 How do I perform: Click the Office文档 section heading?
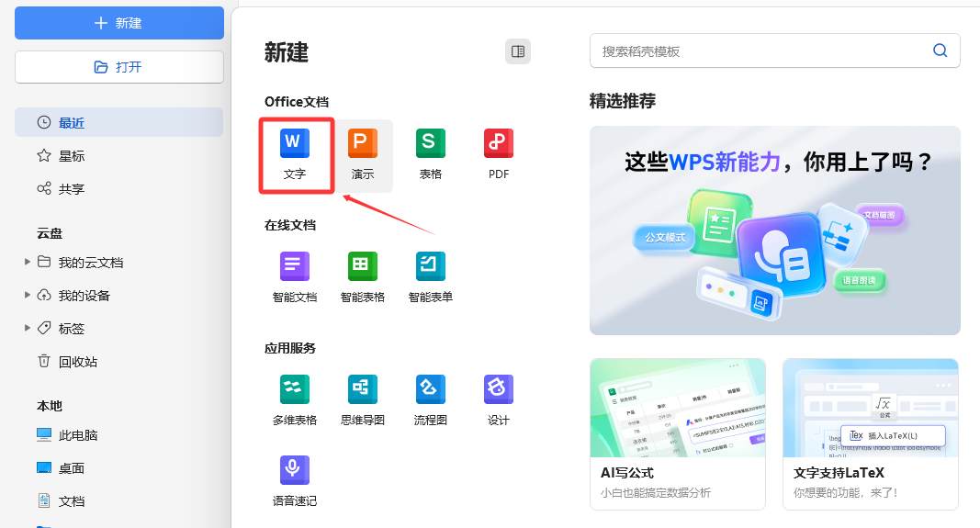point(297,102)
